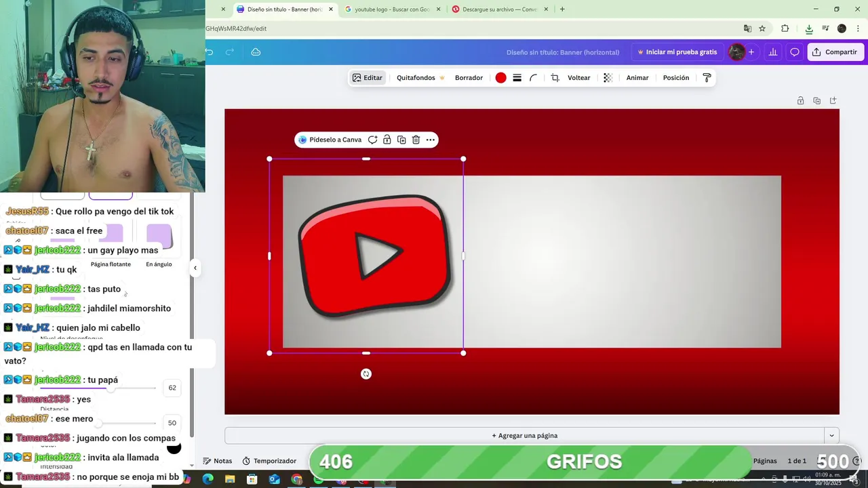Image resolution: width=868 pixels, height=488 pixels.
Task: Click the rotate handle below the selection
Action: point(366,374)
